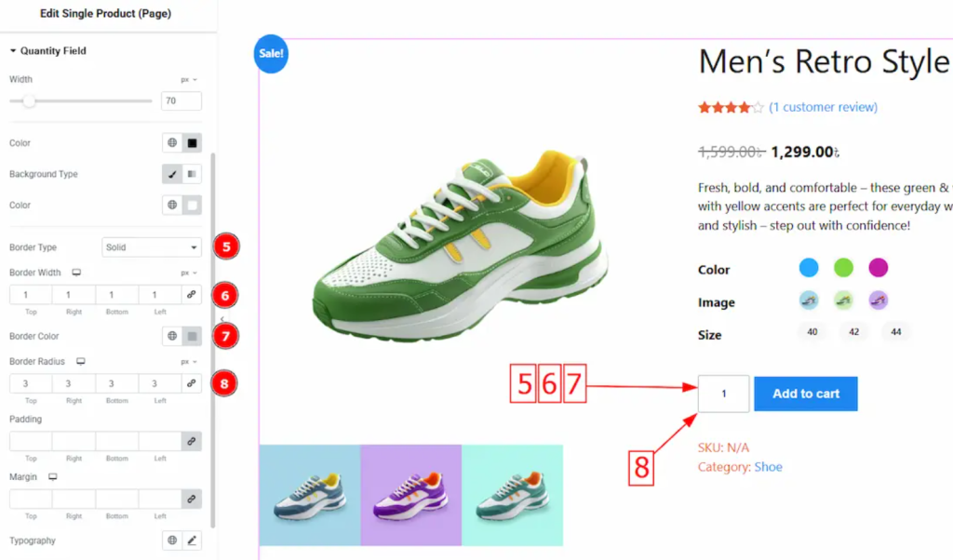
Task: Edit Typography with pencil icon
Action: 192,540
